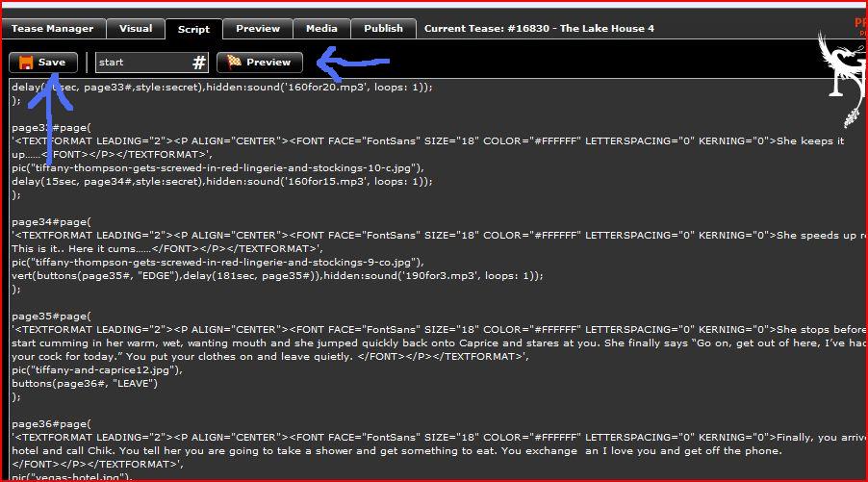Click line 'pic("tiffany-and-caprice12.jpg"),'

(x=97, y=369)
